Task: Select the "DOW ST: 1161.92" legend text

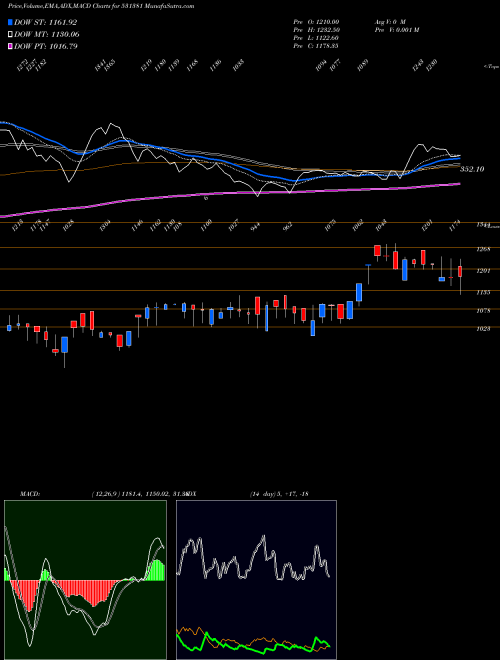Action: point(45,22)
